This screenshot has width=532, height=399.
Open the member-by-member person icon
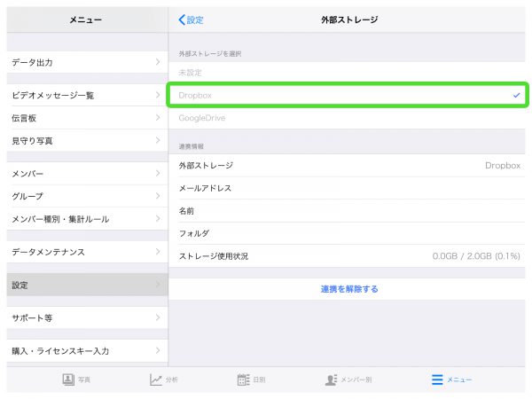(332, 379)
